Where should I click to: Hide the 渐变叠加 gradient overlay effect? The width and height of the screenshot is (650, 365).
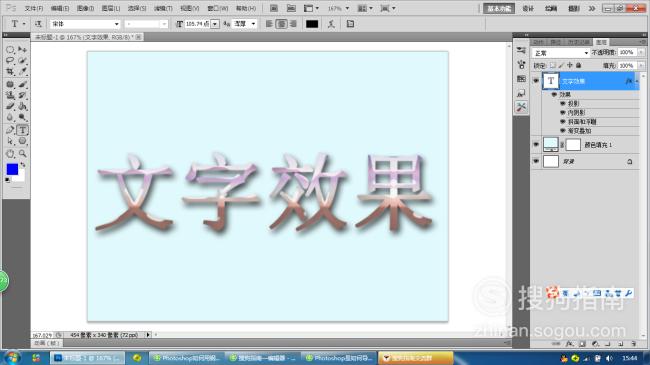pyautogui.click(x=563, y=131)
